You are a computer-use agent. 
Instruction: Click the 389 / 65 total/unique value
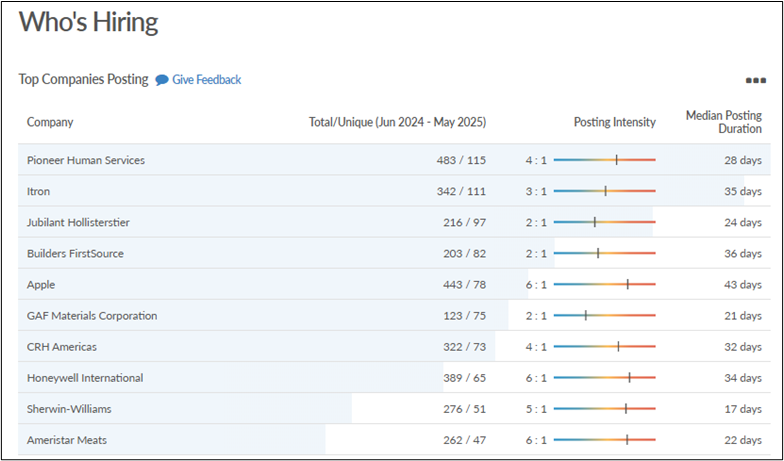[464, 378]
